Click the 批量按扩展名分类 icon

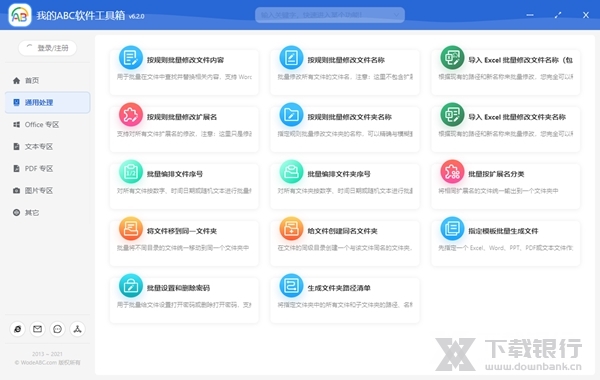coord(452,172)
